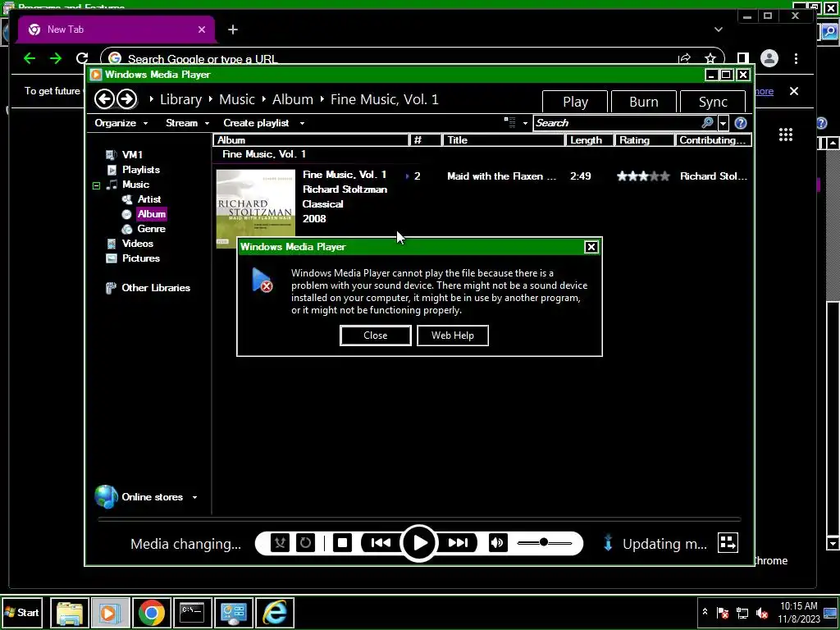Click the View options icon
Image resolution: width=840 pixels, height=630 pixels.
pyautogui.click(x=510, y=123)
